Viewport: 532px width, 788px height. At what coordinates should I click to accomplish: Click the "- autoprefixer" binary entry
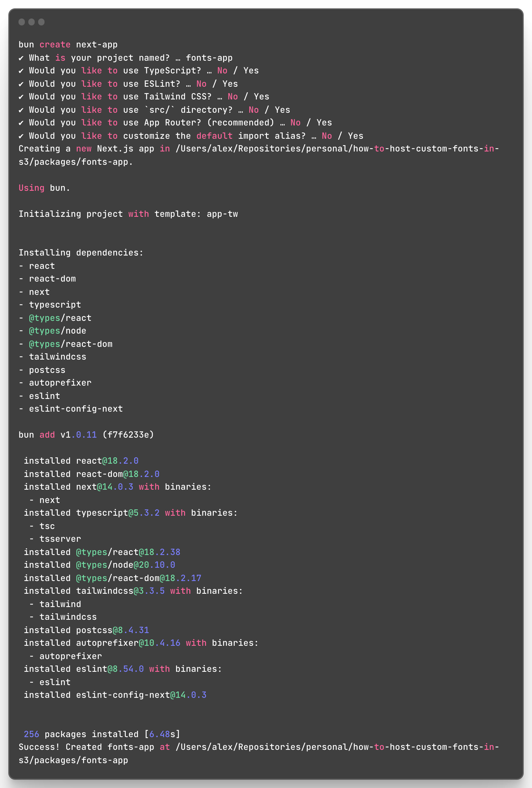65,656
